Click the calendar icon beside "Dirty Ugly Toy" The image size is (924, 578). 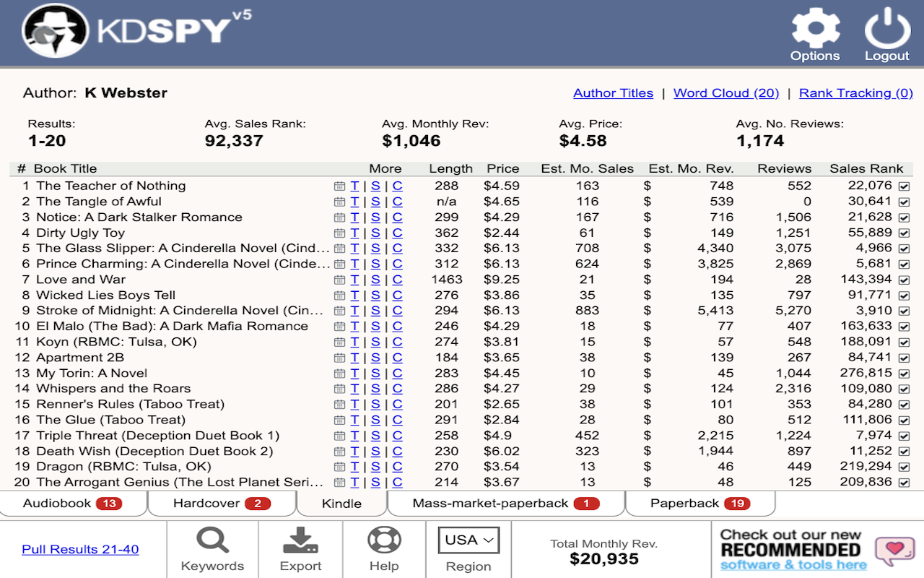pyautogui.click(x=339, y=232)
